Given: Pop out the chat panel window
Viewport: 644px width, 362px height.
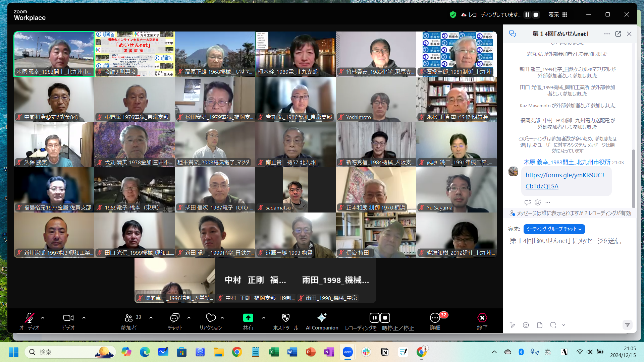Looking at the screenshot, I should point(618,34).
